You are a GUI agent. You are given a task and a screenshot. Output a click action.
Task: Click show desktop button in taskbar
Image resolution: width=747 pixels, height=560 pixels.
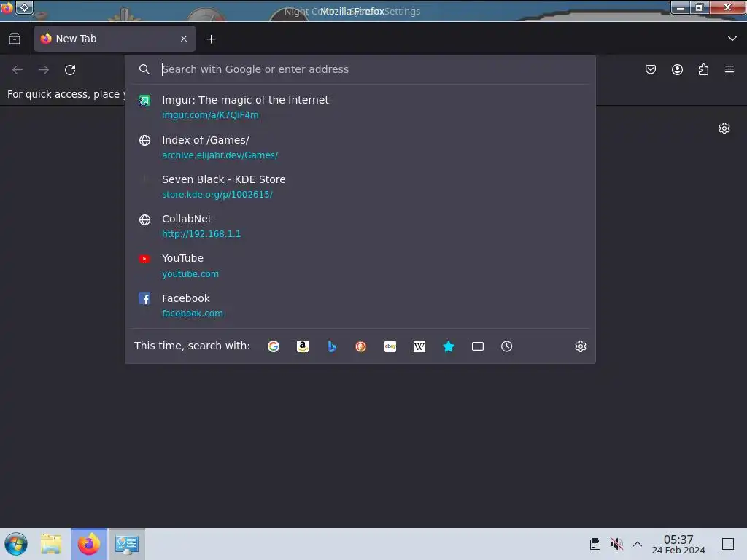pos(728,544)
